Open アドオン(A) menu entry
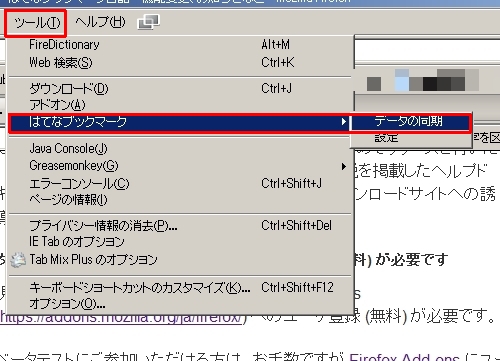500x361 pixels. coord(180,105)
